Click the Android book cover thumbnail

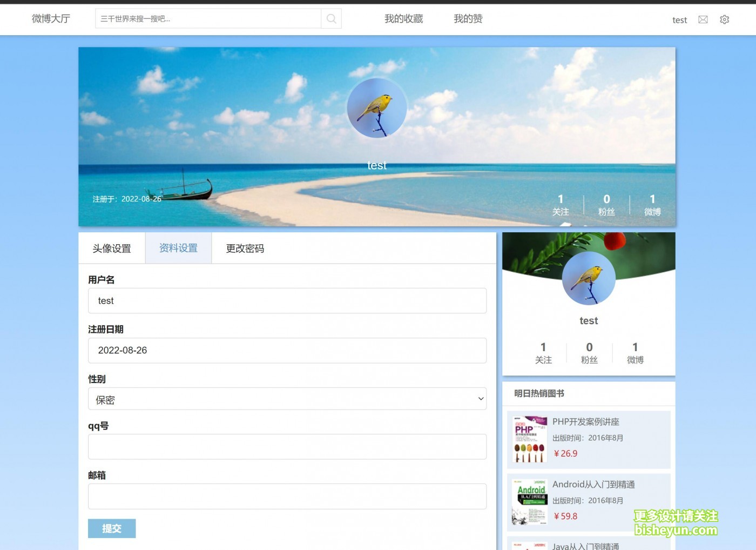pyautogui.click(x=530, y=502)
